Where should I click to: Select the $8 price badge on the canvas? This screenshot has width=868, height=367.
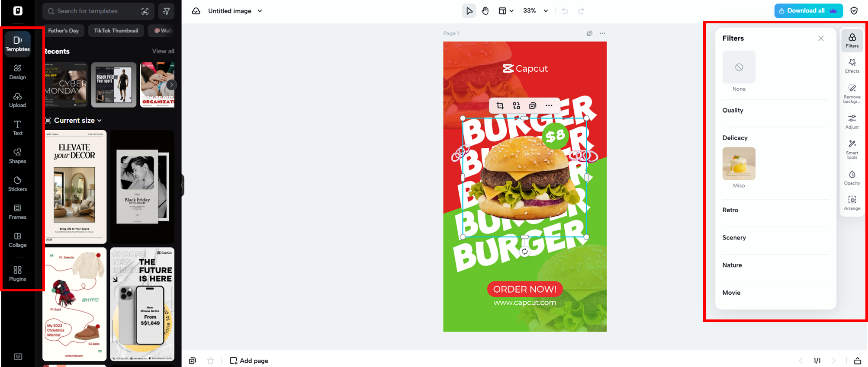(x=555, y=136)
